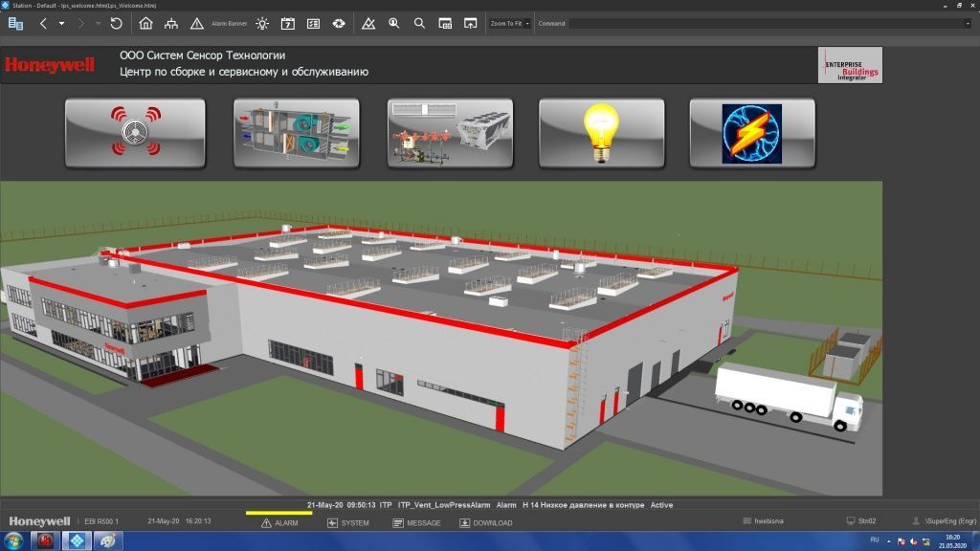Open the calendar schedule toolbar icon
Image resolution: width=980 pixels, height=551 pixels.
(287, 23)
